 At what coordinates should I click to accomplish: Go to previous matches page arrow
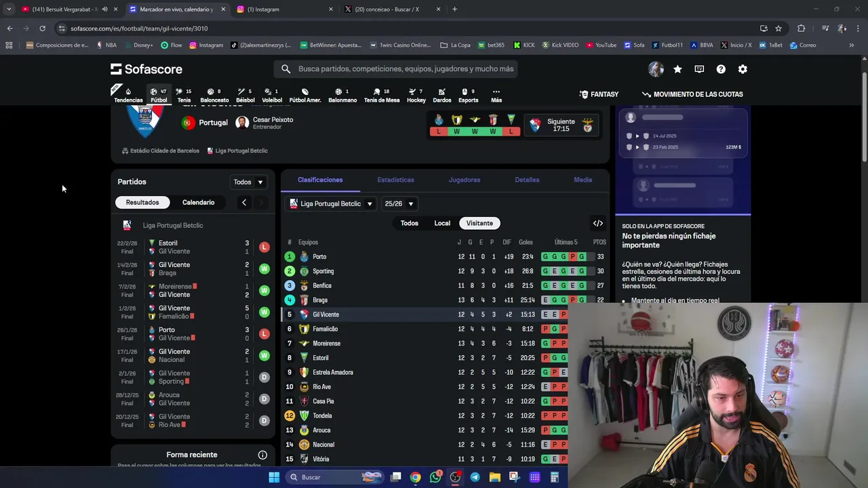point(244,202)
